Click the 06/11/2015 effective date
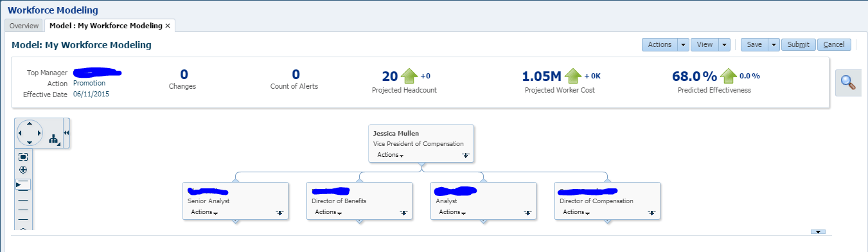Viewport: 868px width, 252px height. tap(92, 94)
